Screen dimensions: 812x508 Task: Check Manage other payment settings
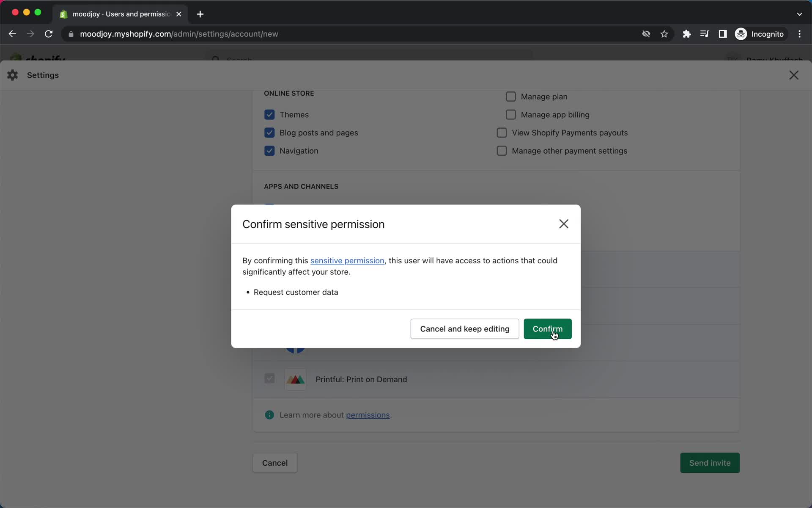[x=502, y=151]
